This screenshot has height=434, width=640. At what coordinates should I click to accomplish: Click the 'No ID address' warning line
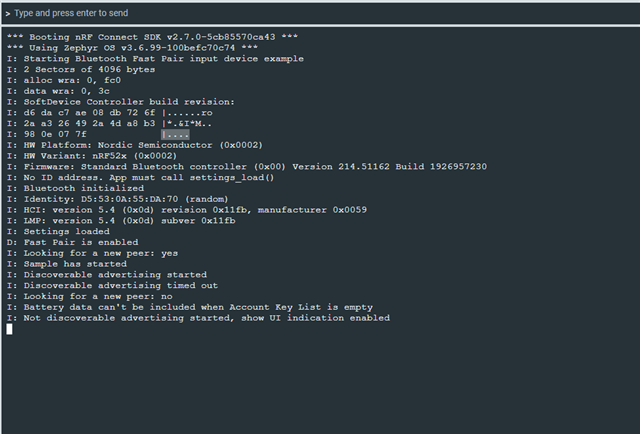click(x=140, y=178)
